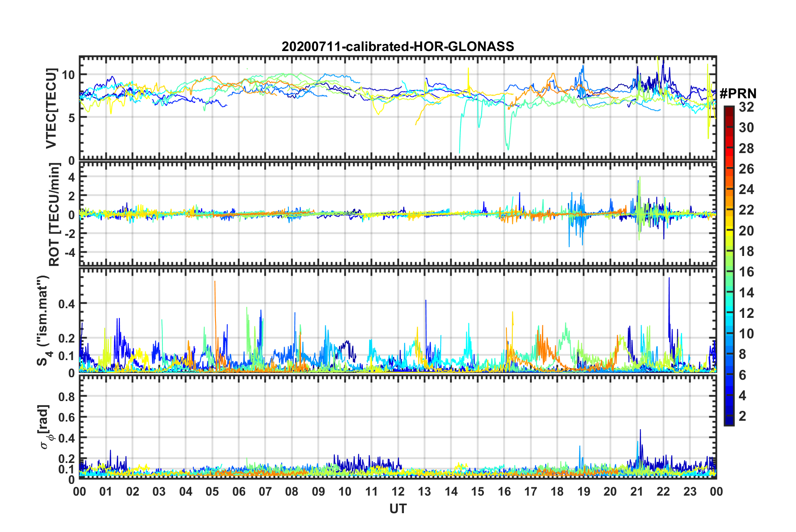Click the -2 tick on ROT axis

(69, 233)
